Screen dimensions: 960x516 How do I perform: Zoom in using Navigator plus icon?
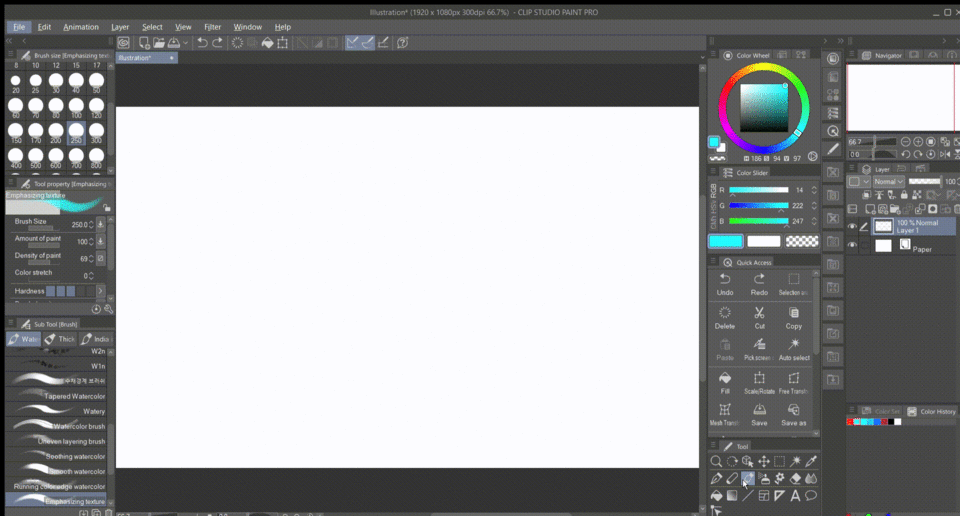point(918,141)
